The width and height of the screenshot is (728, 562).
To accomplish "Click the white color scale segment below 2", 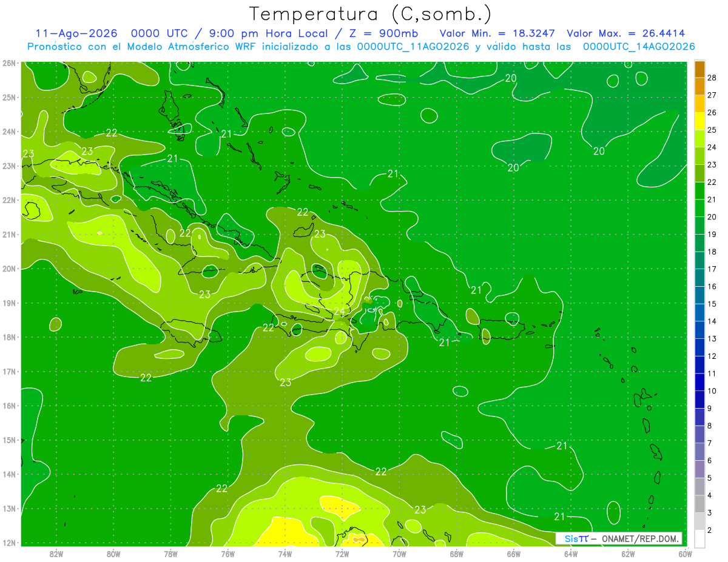I will click(699, 539).
